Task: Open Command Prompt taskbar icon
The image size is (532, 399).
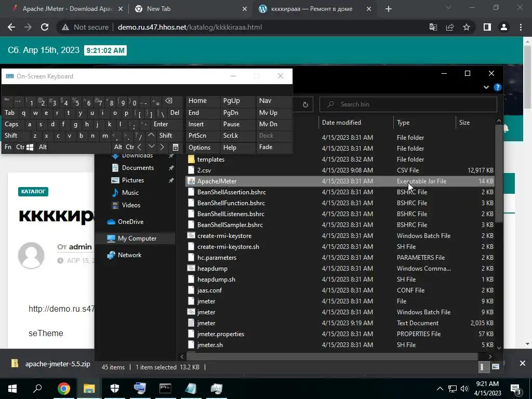Action: 165,389
